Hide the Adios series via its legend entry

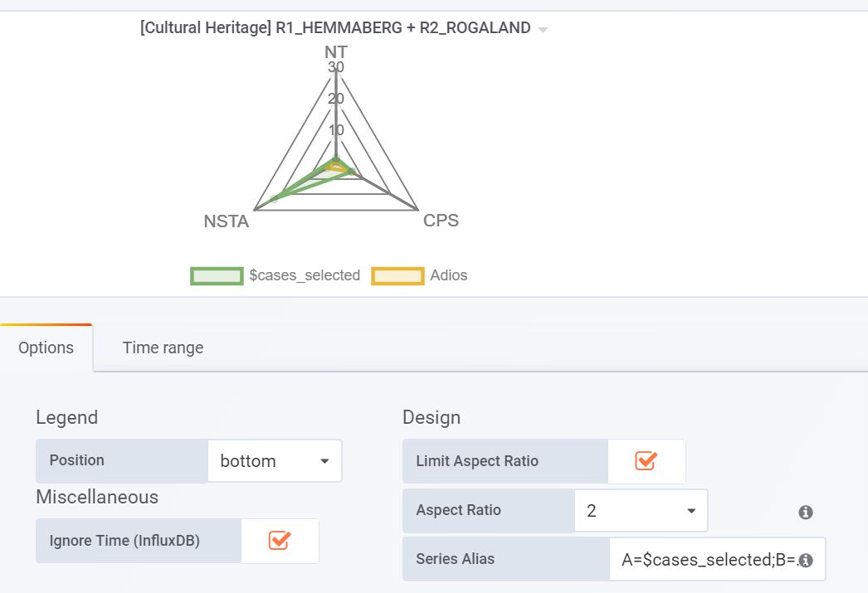point(449,275)
